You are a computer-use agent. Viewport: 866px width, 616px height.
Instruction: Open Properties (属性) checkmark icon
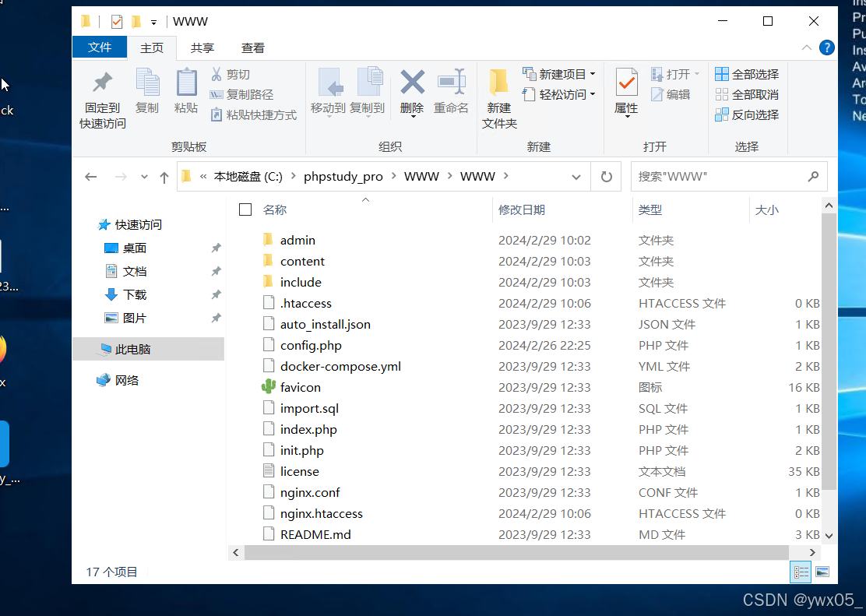tap(626, 83)
